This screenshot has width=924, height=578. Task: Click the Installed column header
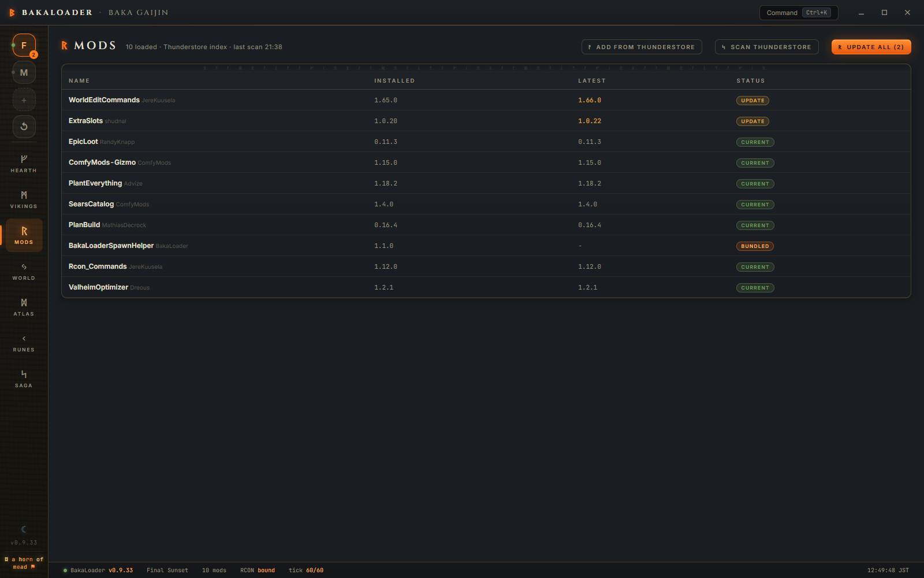click(x=394, y=81)
